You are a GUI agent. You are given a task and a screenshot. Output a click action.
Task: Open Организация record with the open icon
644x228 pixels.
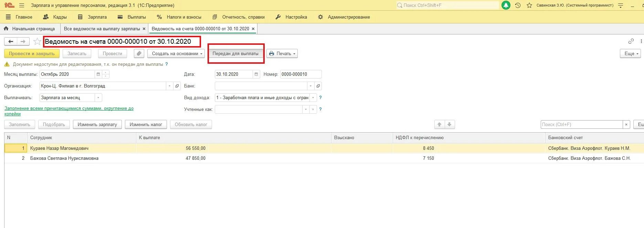pos(177,86)
